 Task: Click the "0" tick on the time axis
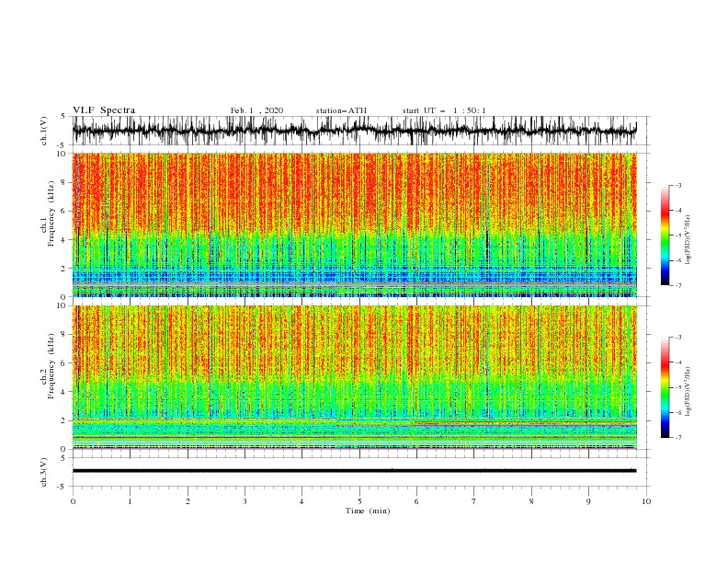[73, 501]
